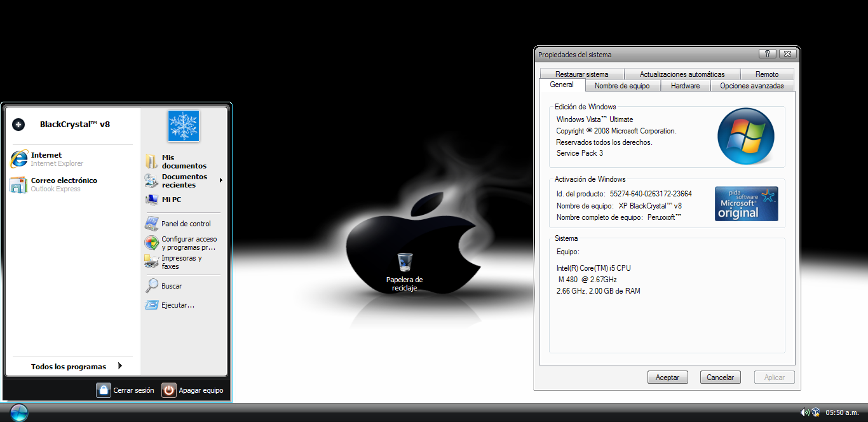Click the Buscar magnifier icon
This screenshot has height=422, width=868.
pos(151,286)
